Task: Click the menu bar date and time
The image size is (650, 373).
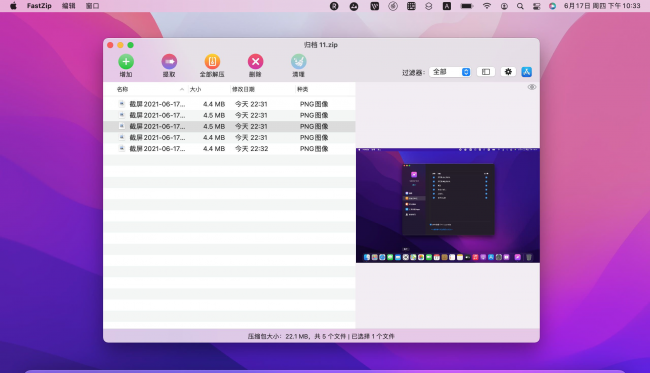Action: [x=602, y=6]
